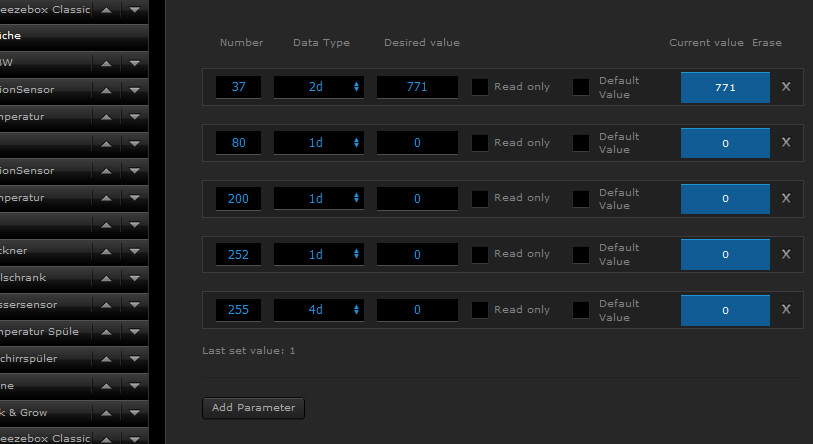
Task: Edit the parameter number field showing 255
Action: 239,310
